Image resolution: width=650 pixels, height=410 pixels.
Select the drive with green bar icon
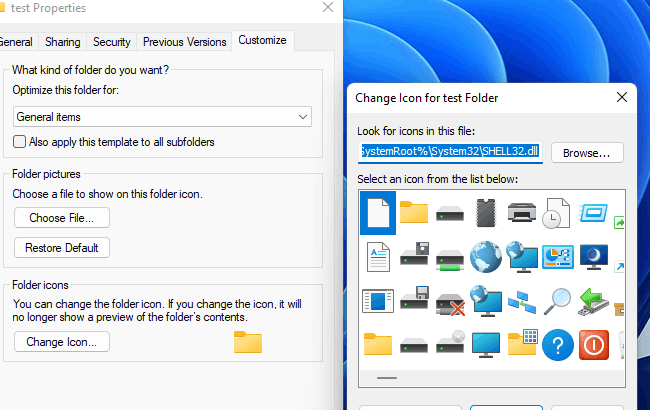[450, 260]
